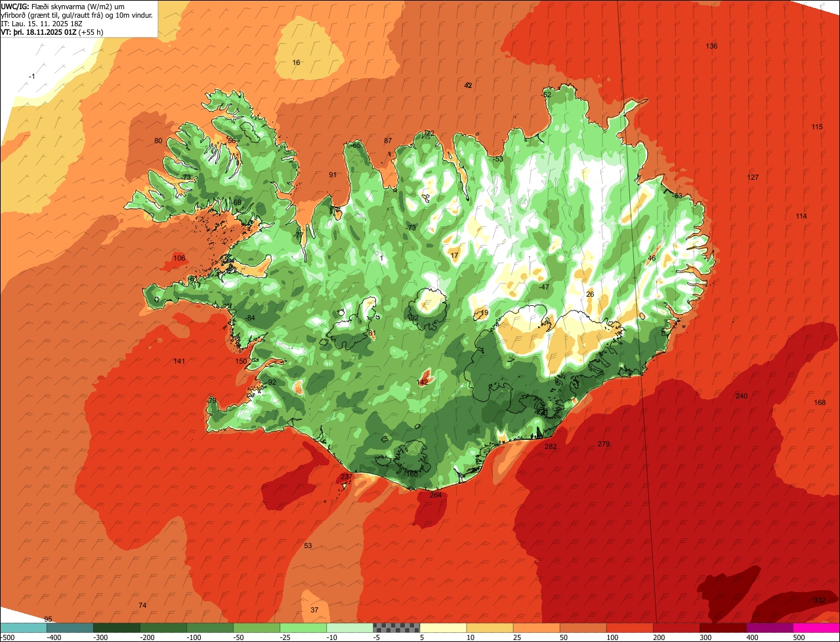The width and height of the screenshot is (840, 642).
Task: Click the purple legend swatch between 400 and 500
Action: 770,627
